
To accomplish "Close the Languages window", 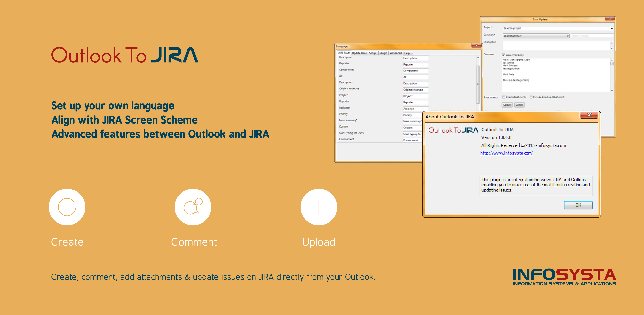I will [x=476, y=46].
